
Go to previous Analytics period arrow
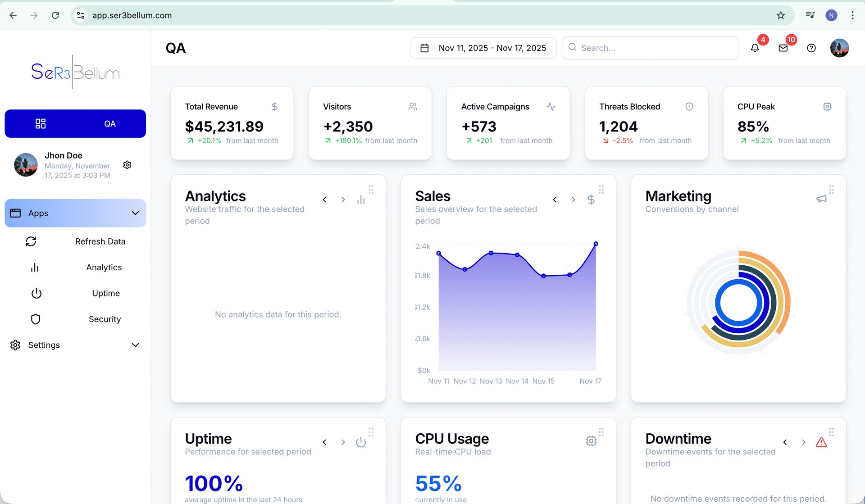pos(324,200)
